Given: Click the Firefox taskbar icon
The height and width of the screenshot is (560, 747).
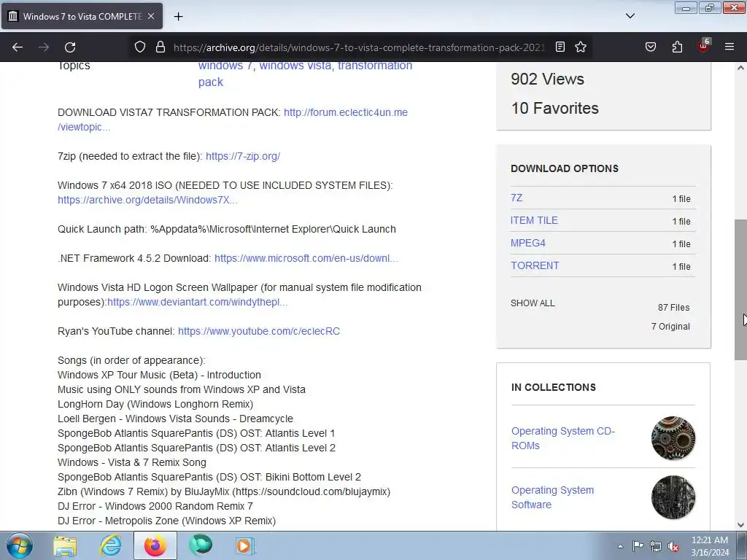Looking at the screenshot, I should (x=155, y=545).
